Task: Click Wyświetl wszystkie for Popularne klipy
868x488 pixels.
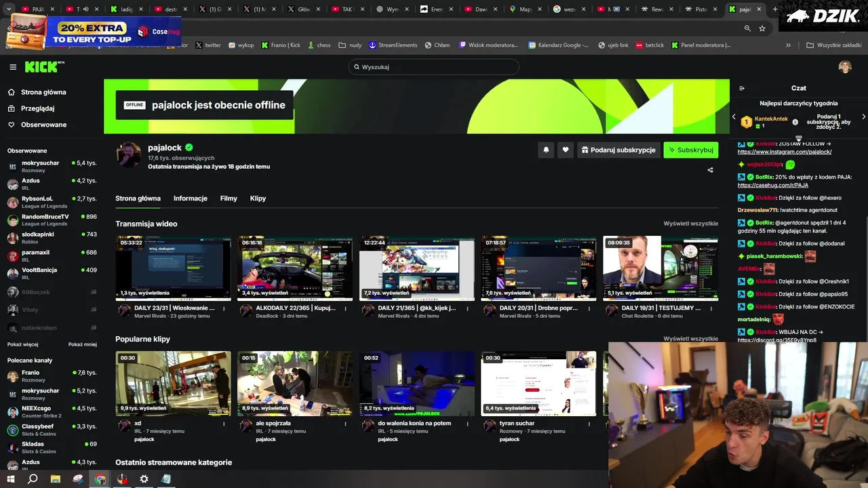Action: click(690, 339)
